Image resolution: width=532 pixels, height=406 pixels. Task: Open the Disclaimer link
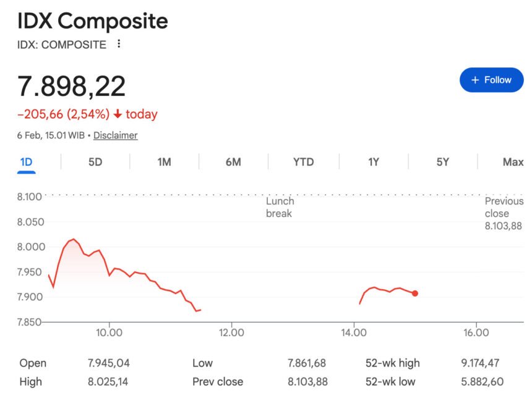[116, 135]
